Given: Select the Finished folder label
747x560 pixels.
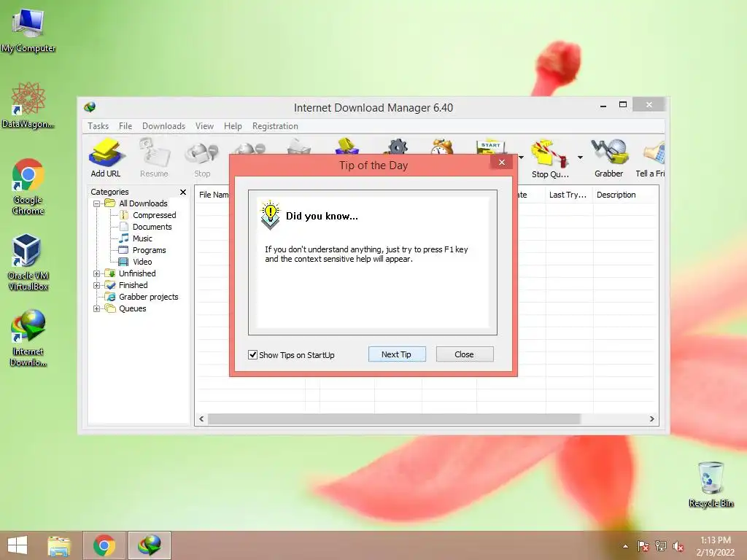Looking at the screenshot, I should click(x=133, y=285).
